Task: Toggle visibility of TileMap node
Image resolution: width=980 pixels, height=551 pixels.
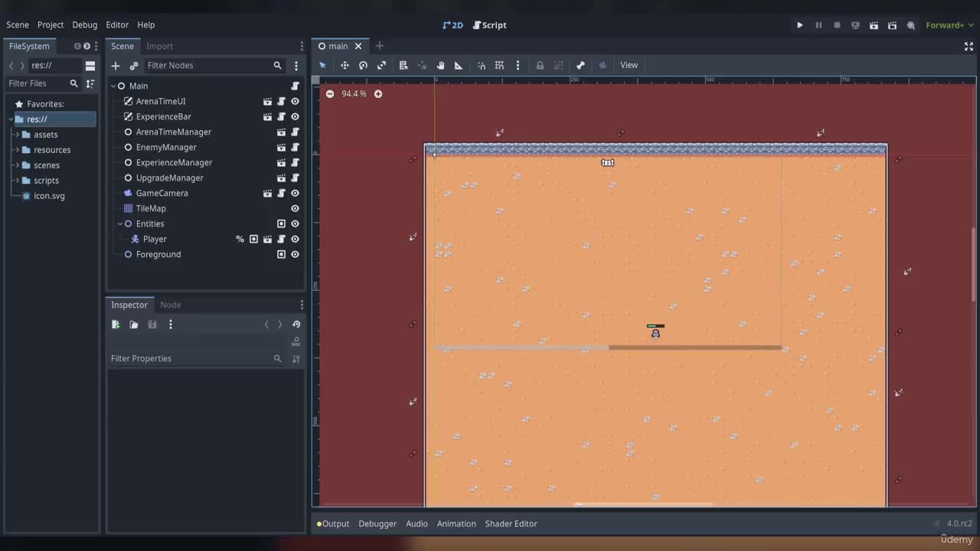Action: pyautogui.click(x=295, y=208)
